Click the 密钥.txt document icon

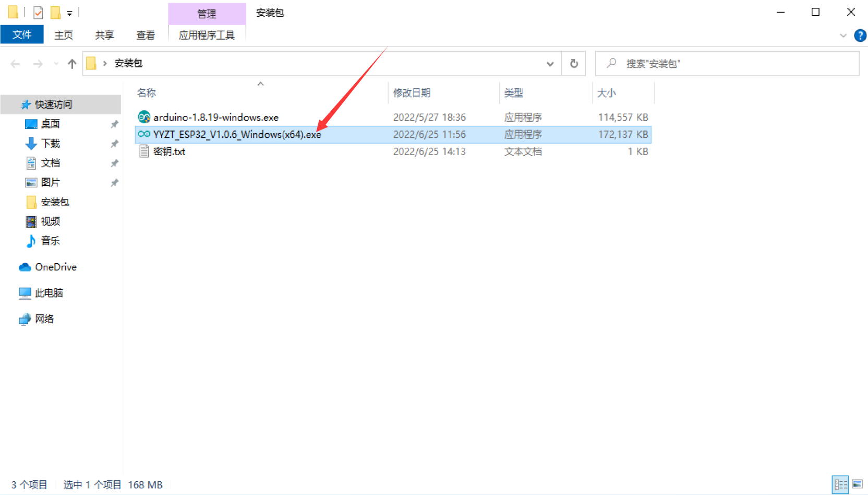pos(144,151)
